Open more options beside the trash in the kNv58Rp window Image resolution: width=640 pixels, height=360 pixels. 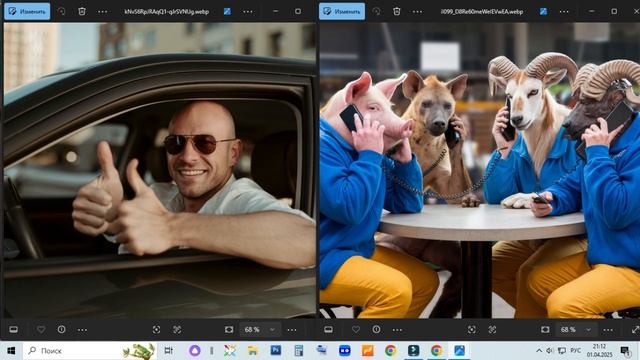pyautogui.click(x=102, y=11)
